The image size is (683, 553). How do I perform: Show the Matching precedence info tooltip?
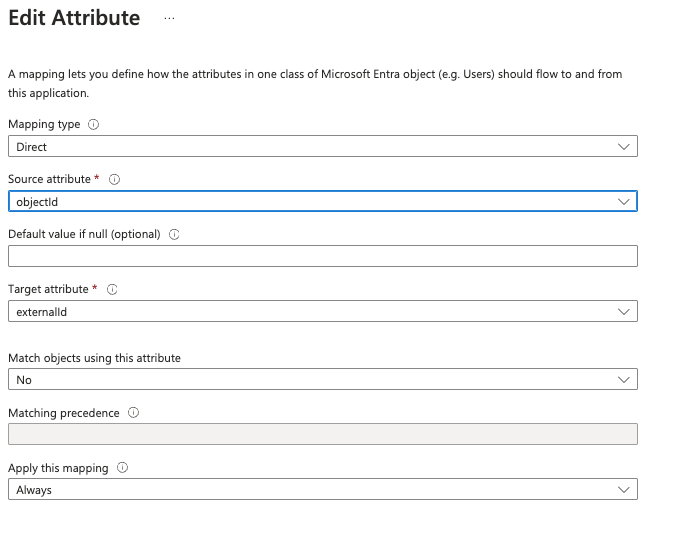(133, 413)
